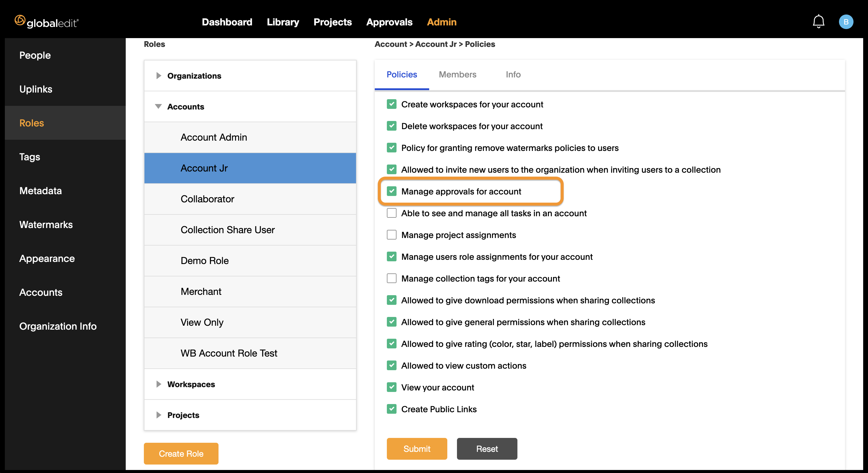Submit the policy changes
This screenshot has height=473, width=868.
pyautogui.click(x=417, y=449)
